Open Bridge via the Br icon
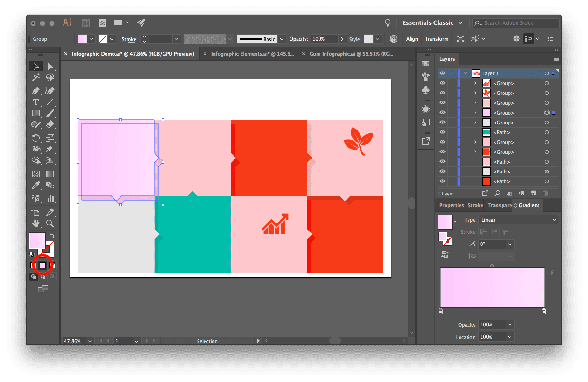Screen dimensions: 588x382 (x=86, y=23)
